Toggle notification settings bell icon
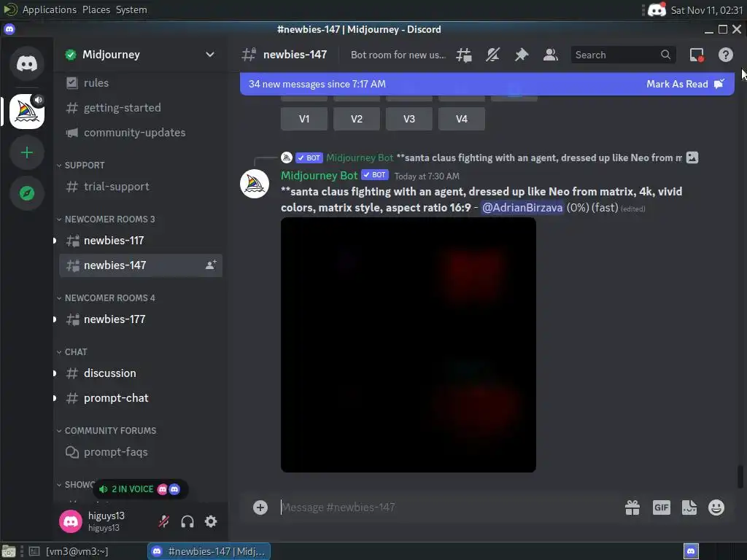 [x=492, y=55]
